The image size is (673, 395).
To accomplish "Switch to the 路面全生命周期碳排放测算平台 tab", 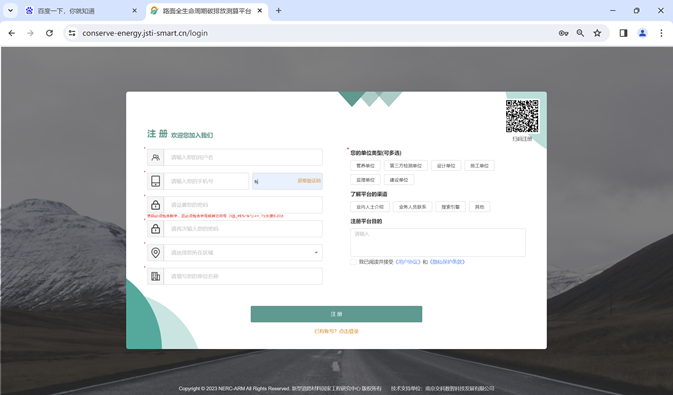I will click(207, 11).
